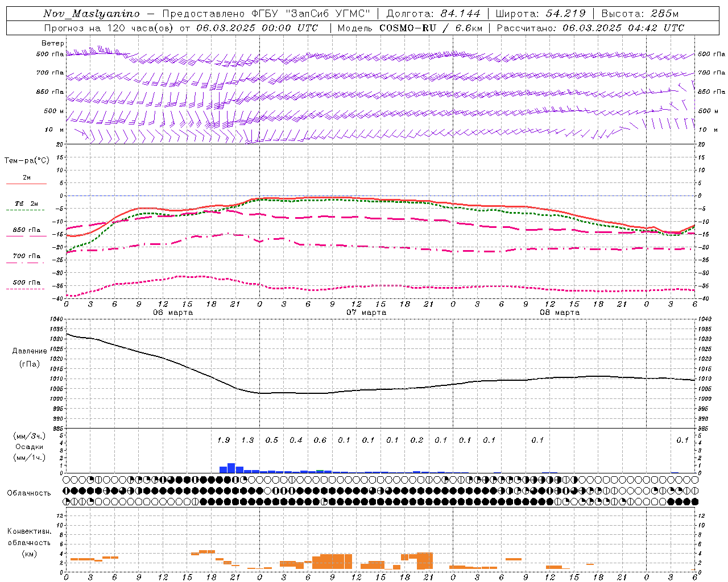Click the 0.2 precipitation total
Image resolution: width=728 pixels, height=582 pixels.
click(417, 440)
